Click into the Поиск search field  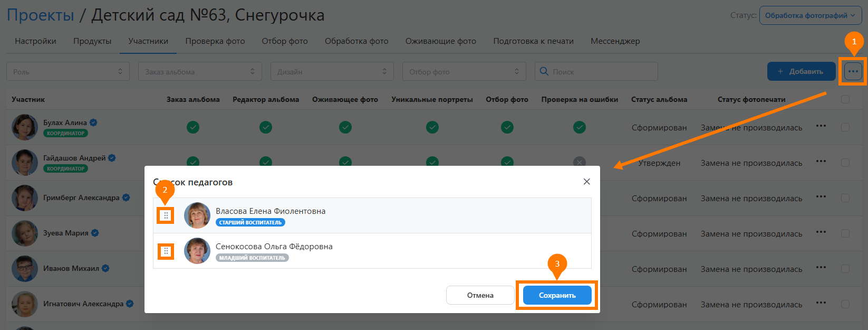click(x=601, y=72)
